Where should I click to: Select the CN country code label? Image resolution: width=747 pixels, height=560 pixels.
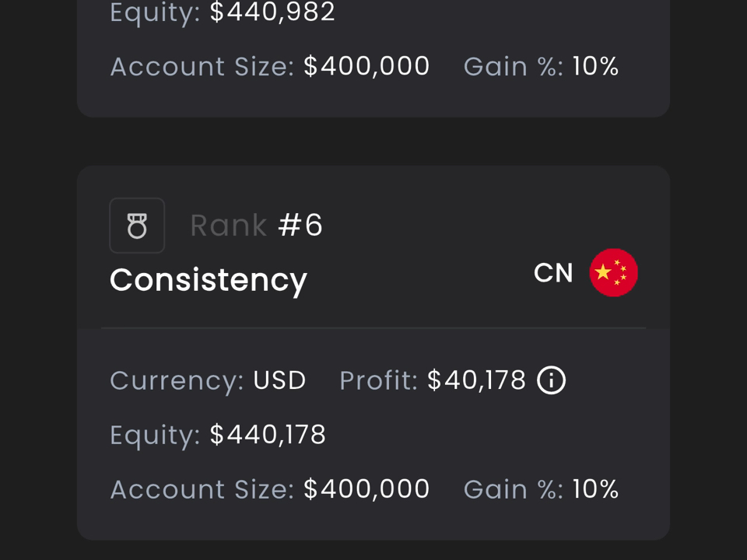pyautogui.click(x=553, y=273)
